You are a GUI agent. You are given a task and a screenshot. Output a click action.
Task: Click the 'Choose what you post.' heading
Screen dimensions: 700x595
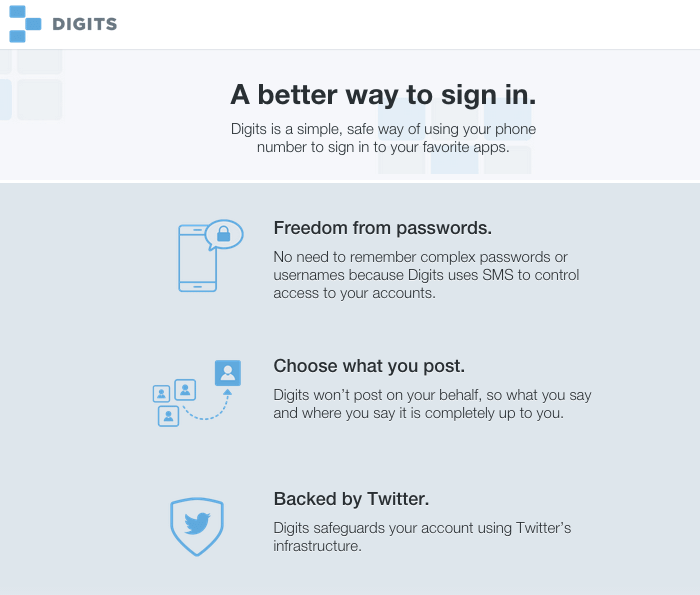[x=369, y=366]
